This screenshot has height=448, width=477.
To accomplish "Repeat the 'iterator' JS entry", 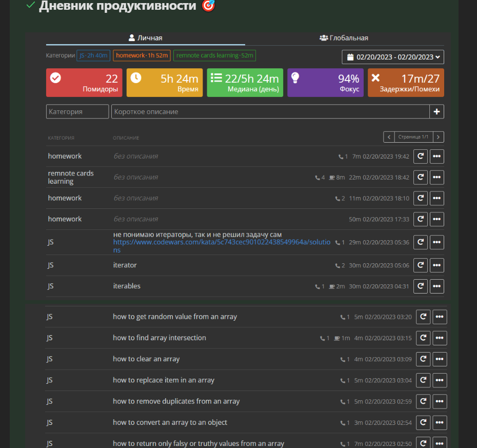I will click(420, 265).
